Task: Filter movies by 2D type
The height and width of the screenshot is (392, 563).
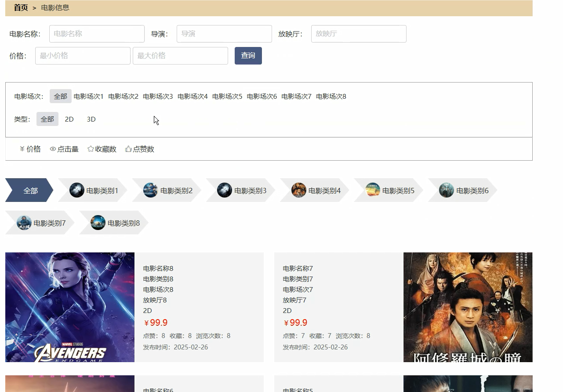Action: (x=69, y=119)
